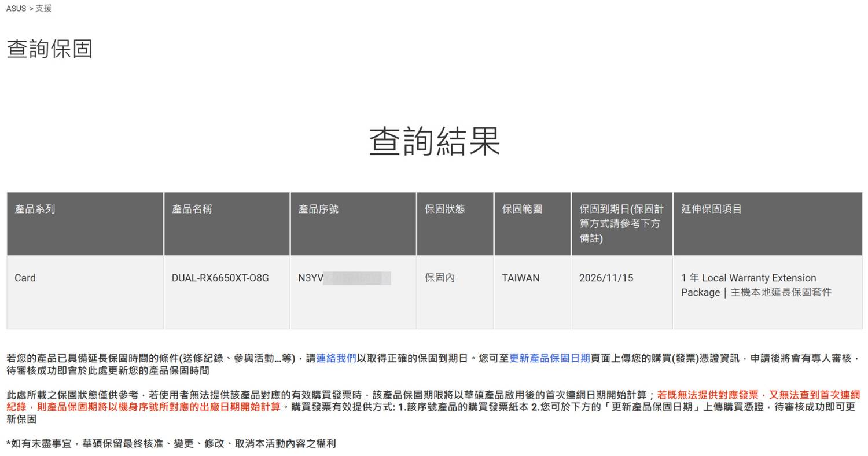Select the 產品名稱 column header

click(x=192, y=209)
